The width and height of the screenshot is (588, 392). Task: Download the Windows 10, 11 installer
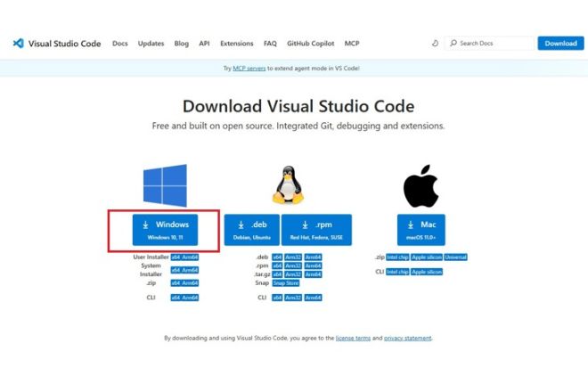165,230
